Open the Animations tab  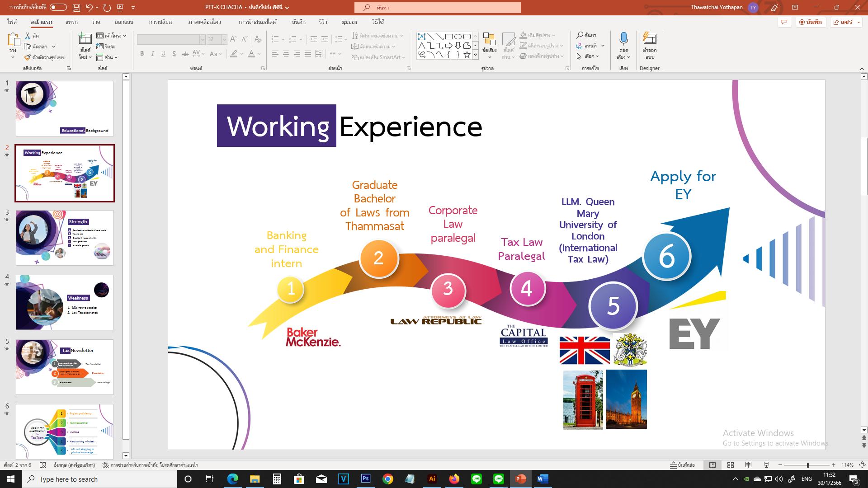pos(205,22)
